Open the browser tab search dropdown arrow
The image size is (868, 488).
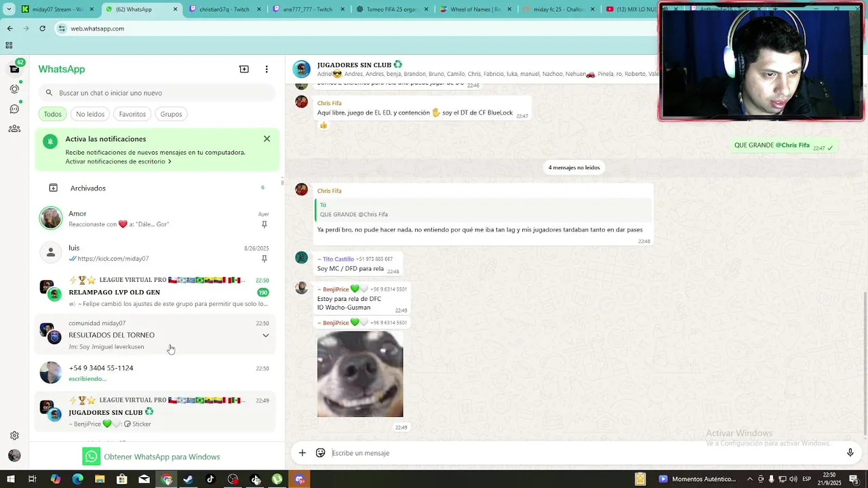click(8, 9)
